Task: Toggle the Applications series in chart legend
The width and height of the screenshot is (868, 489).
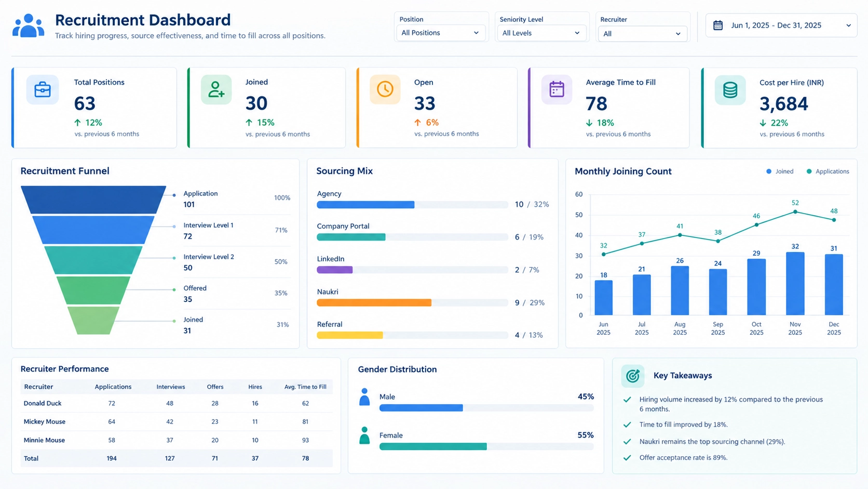Action: 828,171
